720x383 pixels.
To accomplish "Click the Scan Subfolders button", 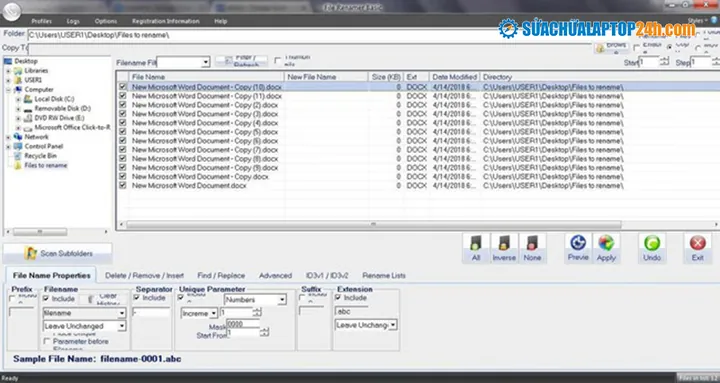I will click(58, 253).
